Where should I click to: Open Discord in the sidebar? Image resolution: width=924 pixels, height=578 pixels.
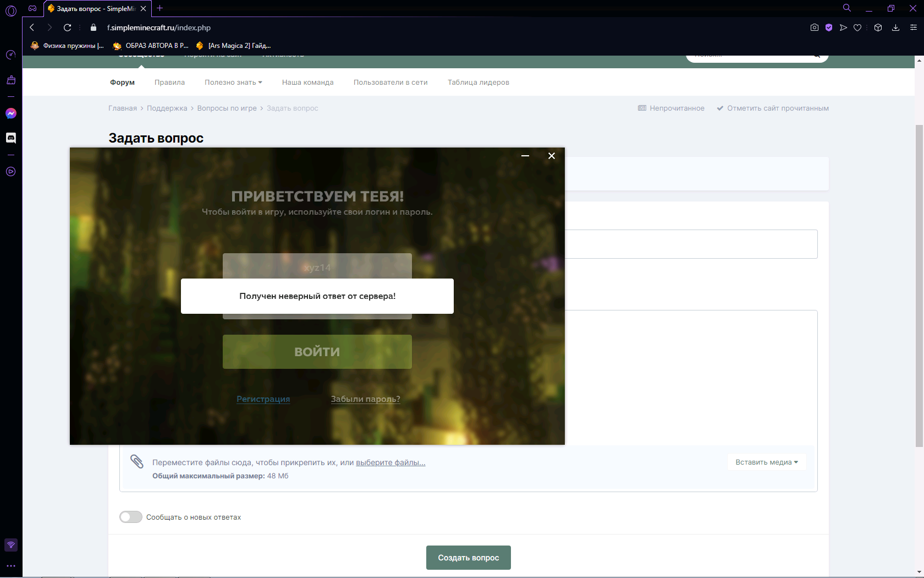pyautogui.click(x=11, y=138)
